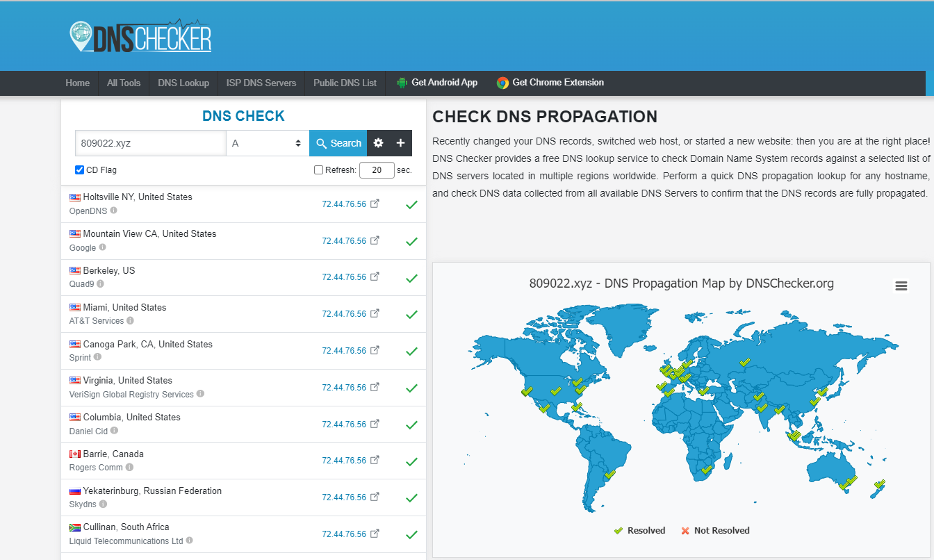
Task: Click the Search button
Action: (x=338, y=142)
